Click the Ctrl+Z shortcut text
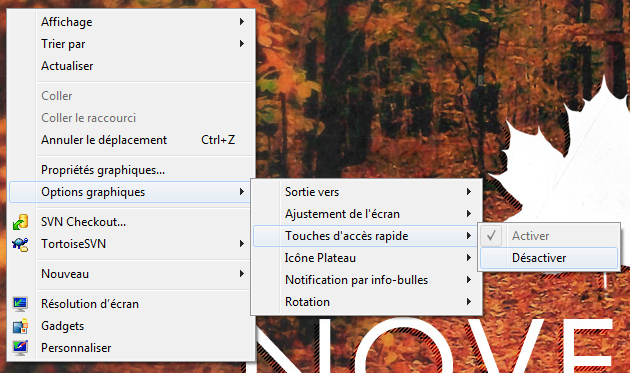Image resolution: width=630 pixels, height=373 pixels. tap(218, 140)
